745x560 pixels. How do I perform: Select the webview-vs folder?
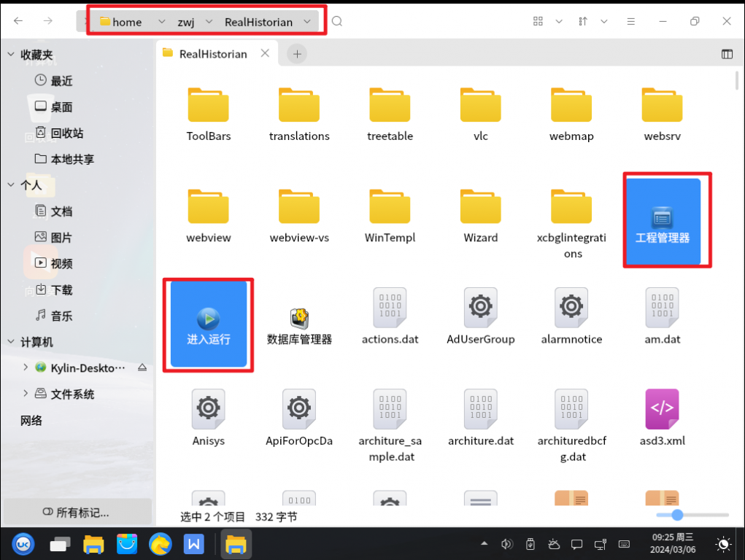pos(299,216)
